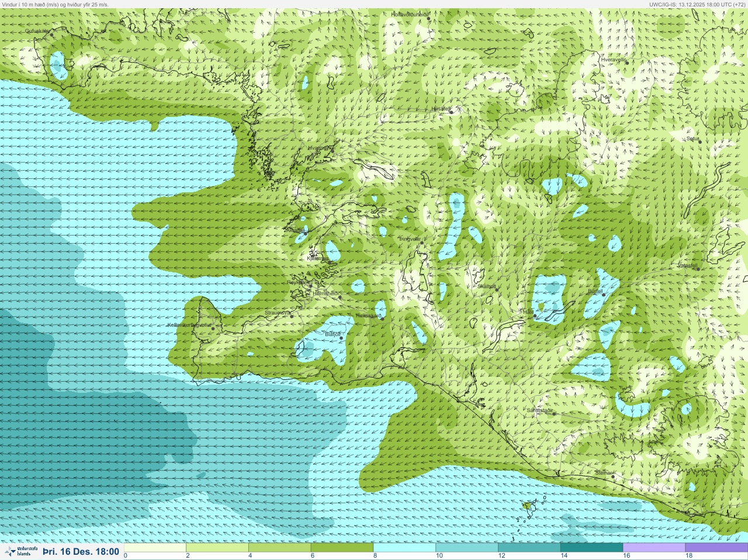This screenshot has width=748, height=560.
Task: Click the Skálholt station label
Action: pos(487,286)
